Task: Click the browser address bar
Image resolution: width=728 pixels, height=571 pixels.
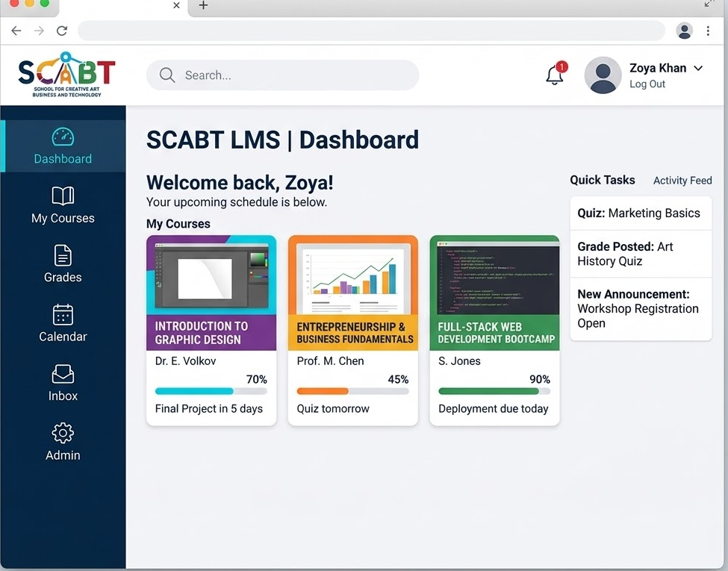Action: [x=371, y=31]
